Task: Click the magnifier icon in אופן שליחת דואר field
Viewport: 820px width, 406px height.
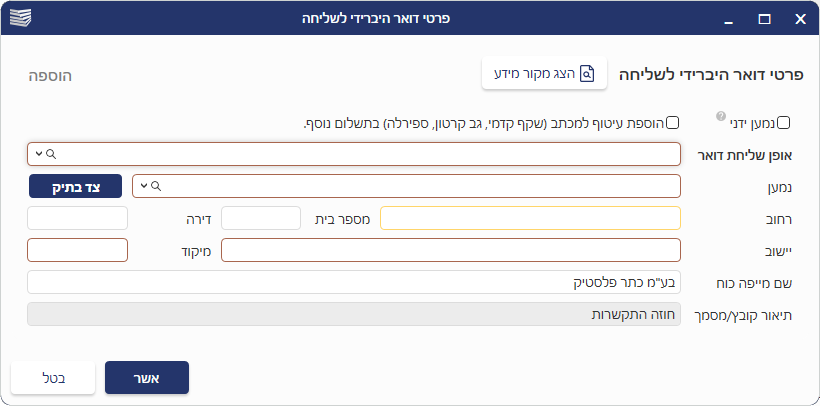Action: 50,154
